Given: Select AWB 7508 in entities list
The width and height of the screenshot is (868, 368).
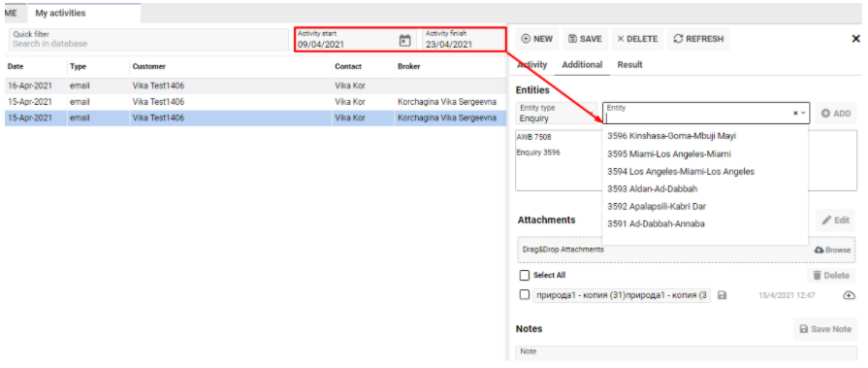Looking at the screenshot, I should (x=533, y=137).
